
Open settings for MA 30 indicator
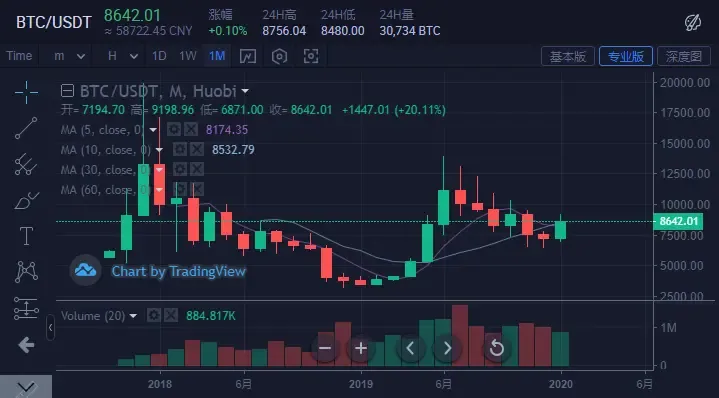point(180,170)
